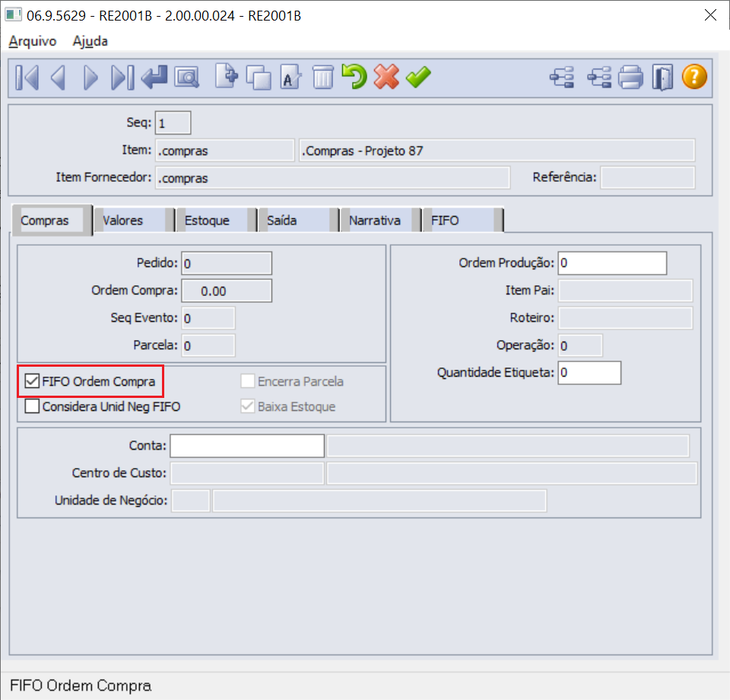Click the Operação field
730x700 pixels.
point(580,345)
